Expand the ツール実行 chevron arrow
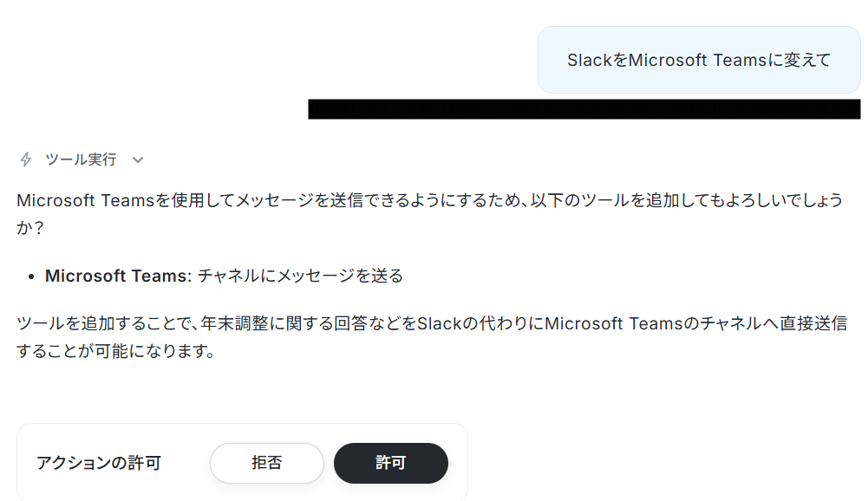Viewport: 868px width, 501px height. point(138,160)
